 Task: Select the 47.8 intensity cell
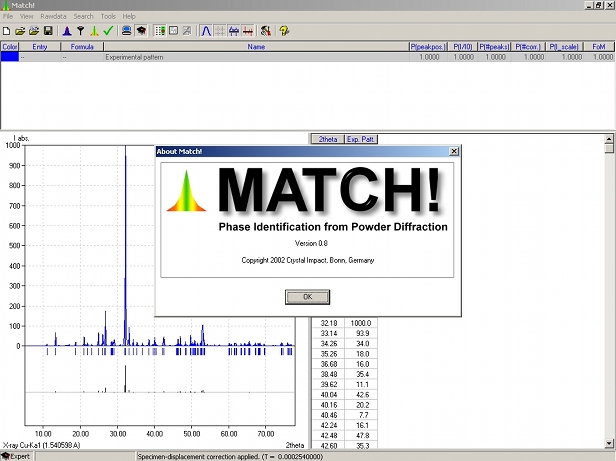(x=361, y=435)
